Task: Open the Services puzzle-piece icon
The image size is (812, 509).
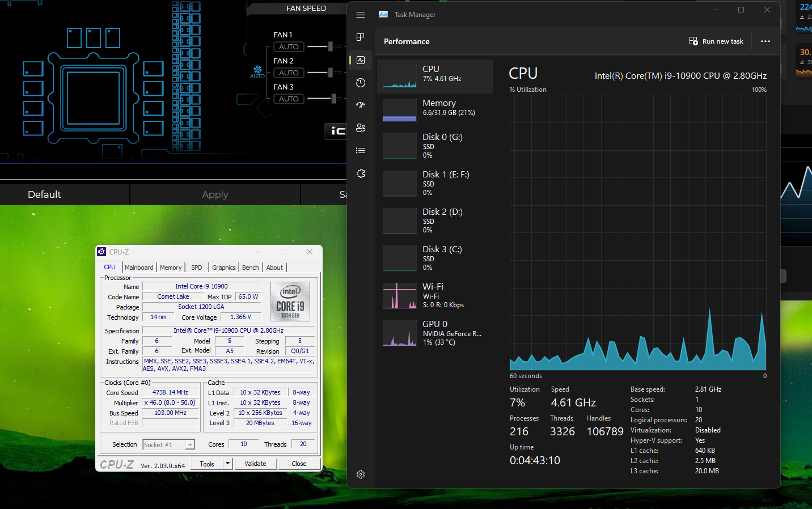Action: 361,173
